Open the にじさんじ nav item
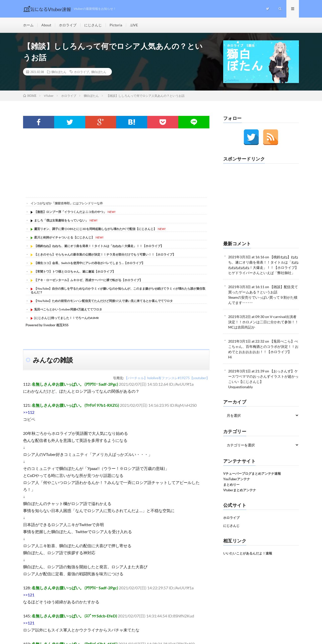 coord(93,25)
